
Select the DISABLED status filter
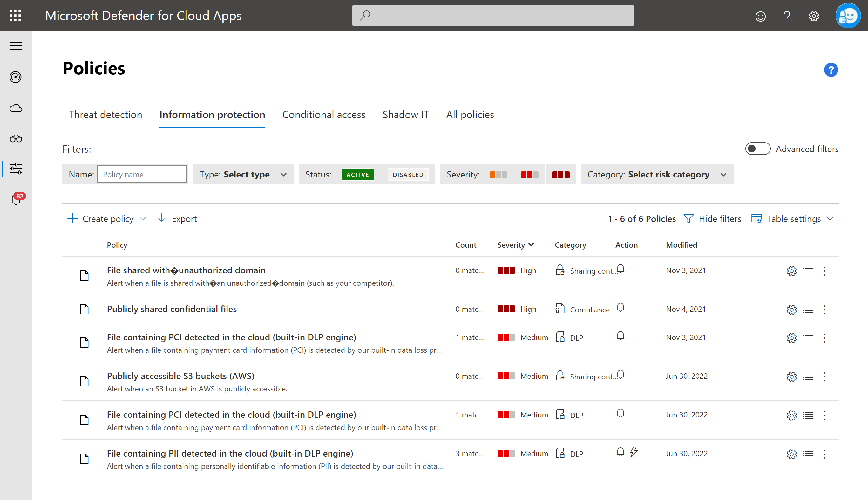[408, 174]
